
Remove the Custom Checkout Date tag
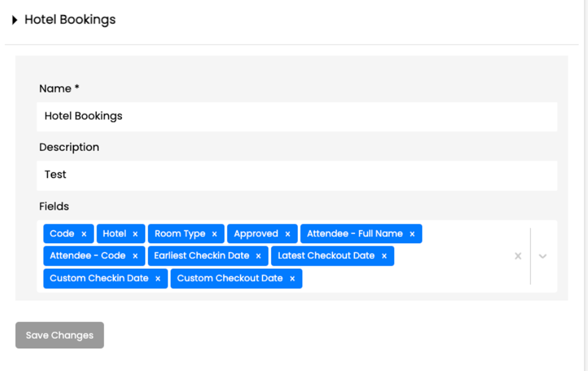[292, 278]
